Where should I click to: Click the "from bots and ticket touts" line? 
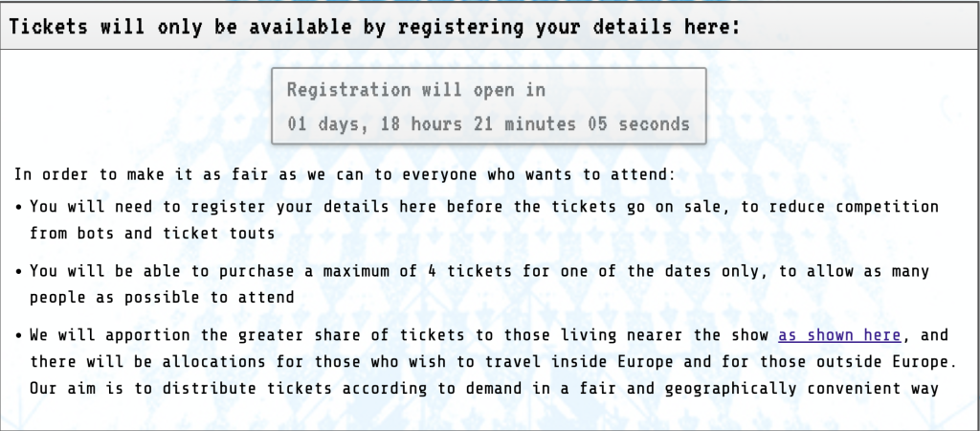(152, 233)
